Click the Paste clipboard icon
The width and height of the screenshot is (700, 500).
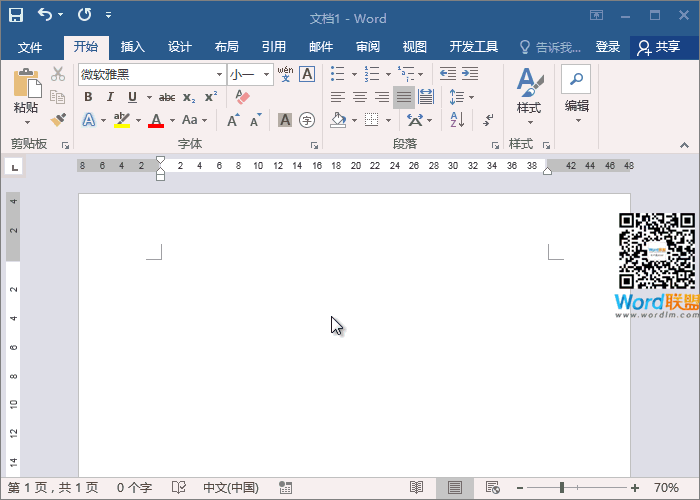point(27,83)
